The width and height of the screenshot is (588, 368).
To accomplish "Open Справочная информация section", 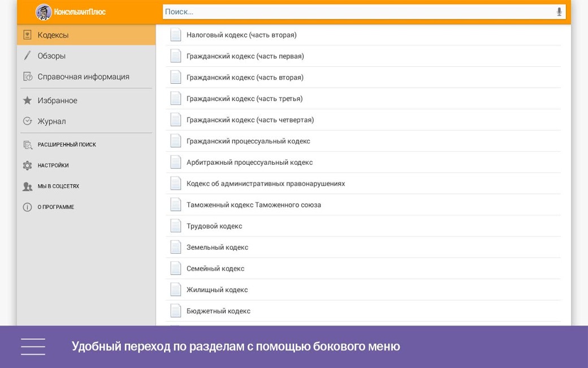I will coord(83,76).
